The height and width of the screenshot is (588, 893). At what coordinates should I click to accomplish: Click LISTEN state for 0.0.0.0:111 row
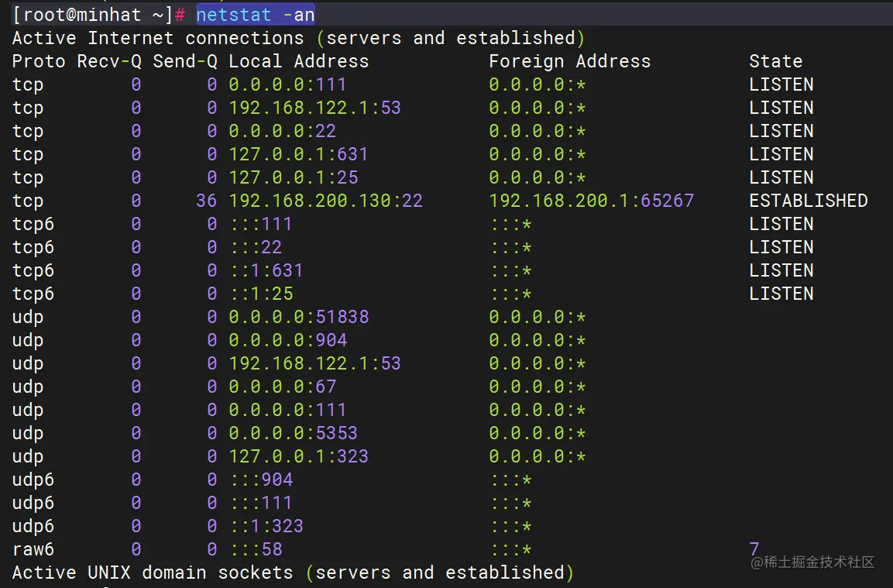(781, 84)
